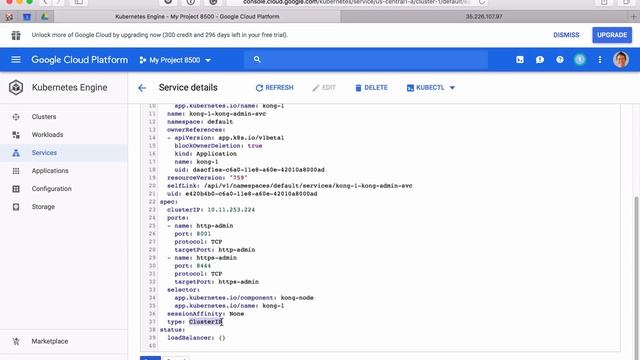The height and width of the screenshot is (360, 640).
Task: Activate Cloud Shell from the top bar
Action: (x=520, y=60)
